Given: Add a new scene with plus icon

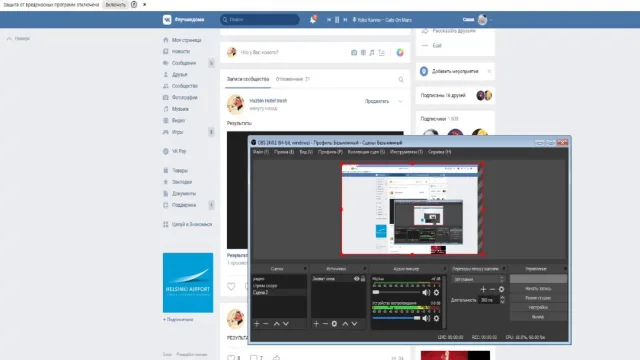Looking at the screenshot, I should tap(257, 324).
